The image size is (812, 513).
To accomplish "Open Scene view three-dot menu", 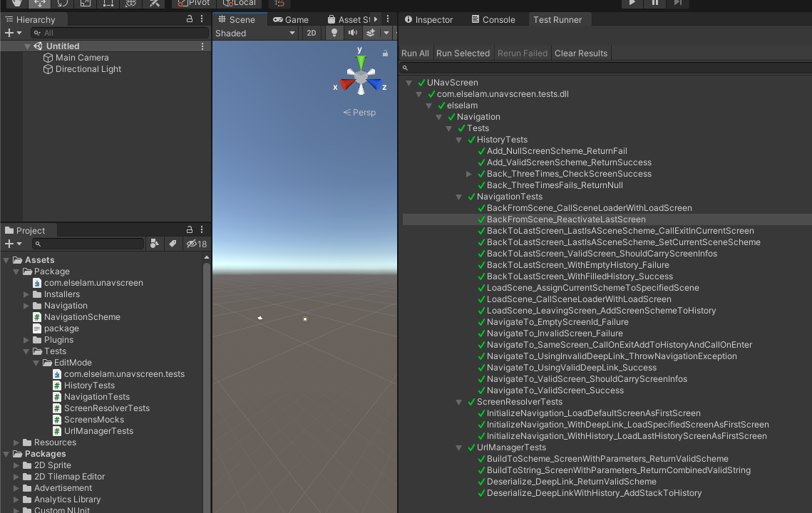I will click(388, 19).
